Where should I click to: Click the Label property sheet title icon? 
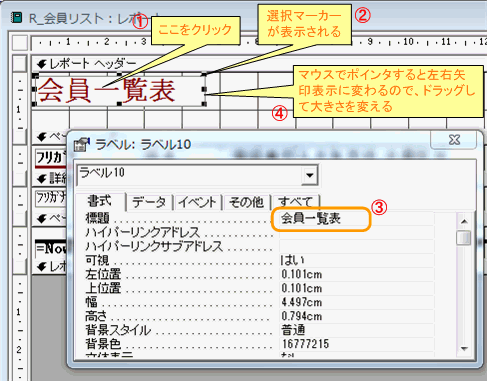(x=82, y=144)
